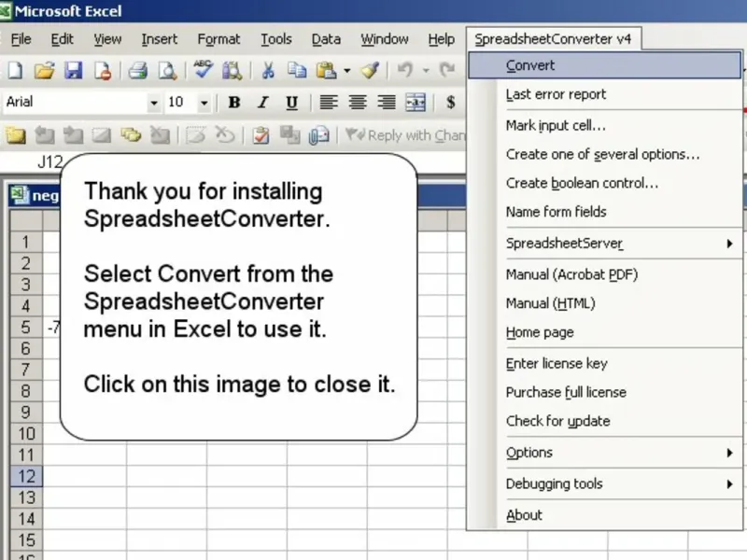Open Manual (HTML)
Screen dimensions: 747x560
pos(604,303)
